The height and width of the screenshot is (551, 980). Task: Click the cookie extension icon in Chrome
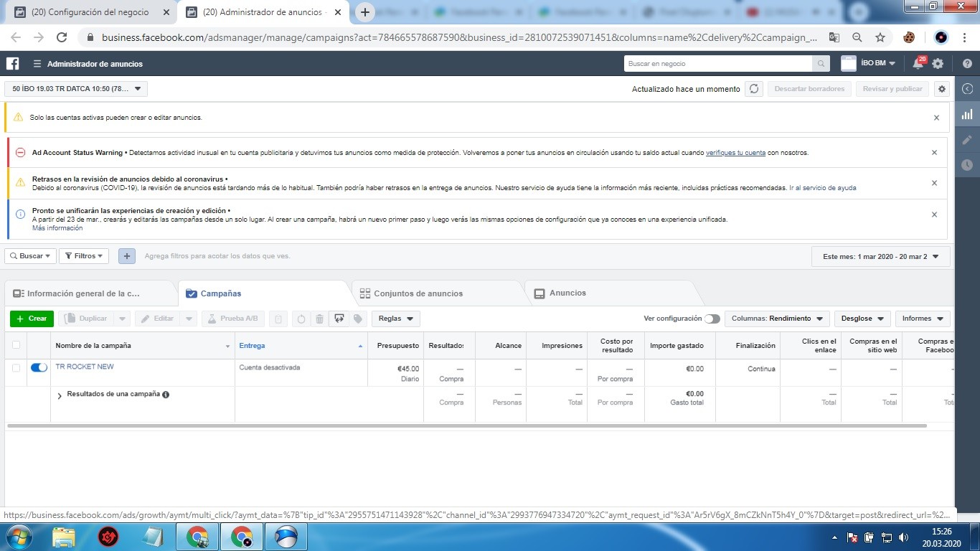pyautogui.click(x=910, y=37)
